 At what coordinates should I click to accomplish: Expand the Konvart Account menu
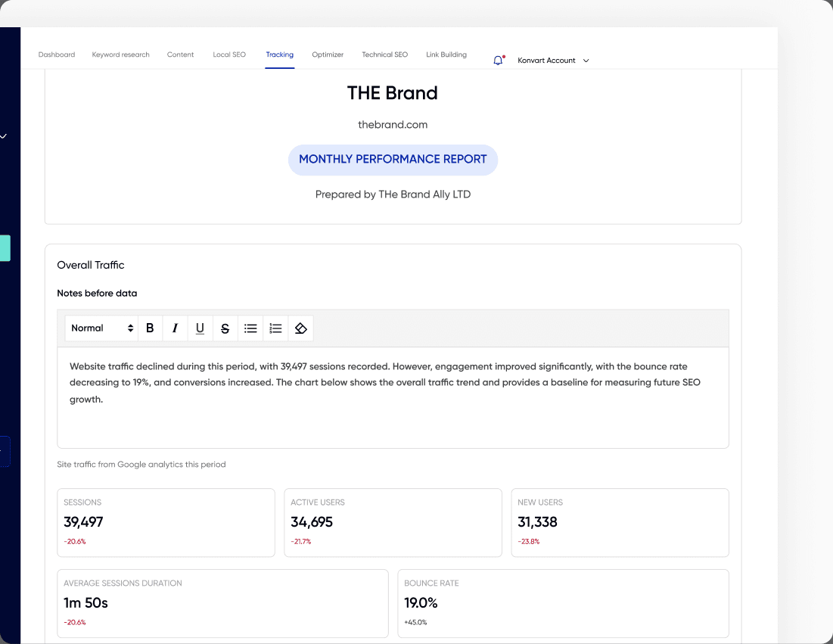553,61
